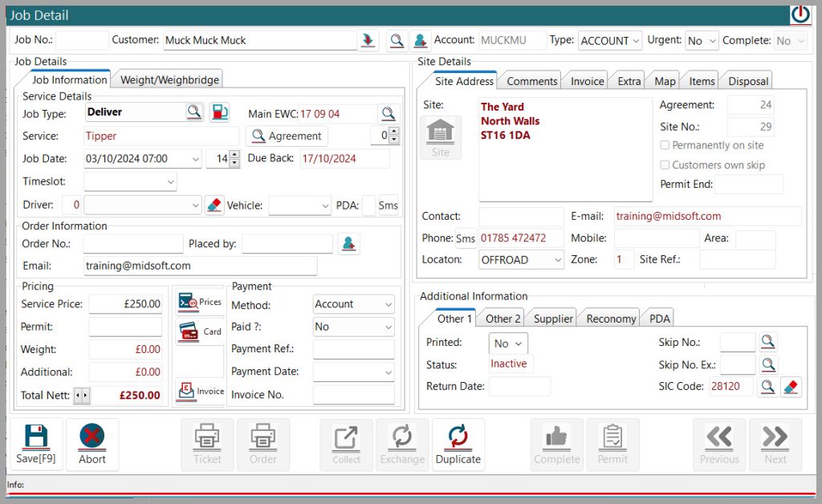The width and height of the screenshot is (822, 504).
Task: Open the Vehicle dropdown
Action: tap(300, 206)
